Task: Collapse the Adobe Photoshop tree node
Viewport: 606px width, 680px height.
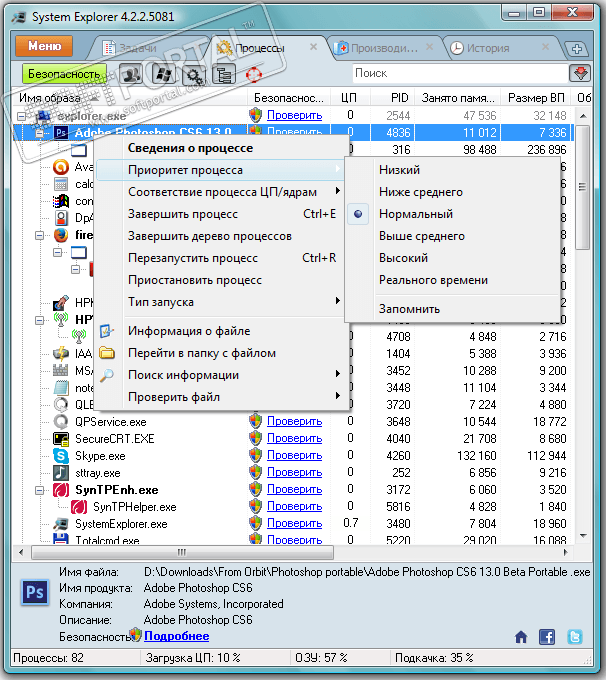Action: click(39, 133)
